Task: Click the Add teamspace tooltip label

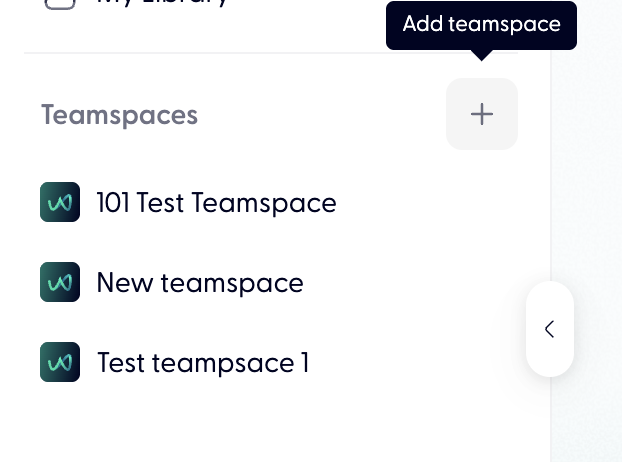Action: click(481, 25)
